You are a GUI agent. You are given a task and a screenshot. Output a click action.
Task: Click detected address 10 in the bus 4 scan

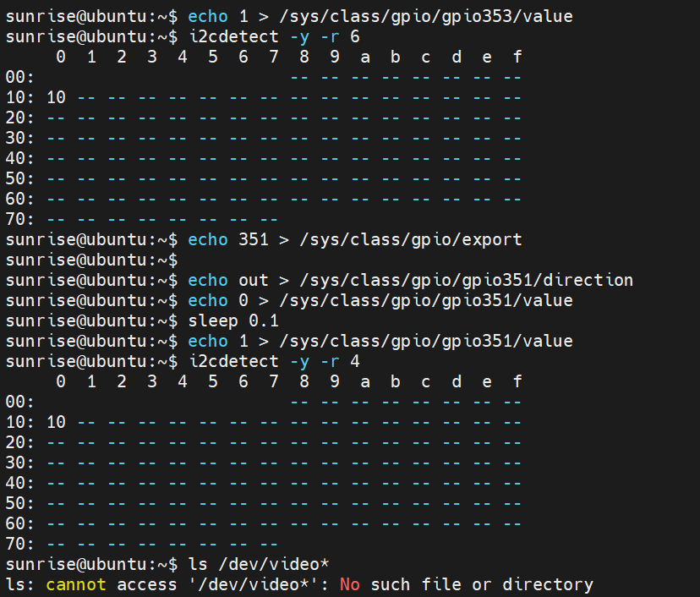coord(57,422)
